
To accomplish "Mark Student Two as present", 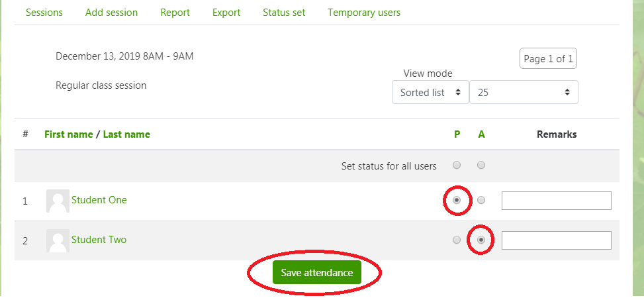I will coord(456,240).
